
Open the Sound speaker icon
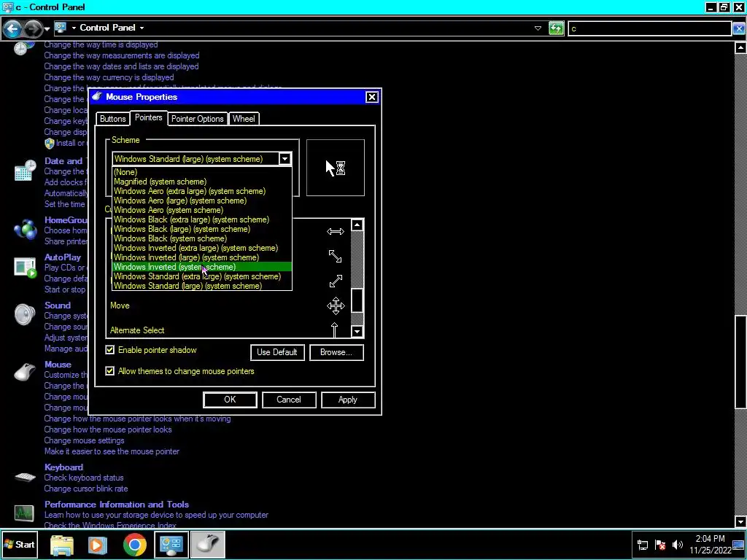[25, 314]
